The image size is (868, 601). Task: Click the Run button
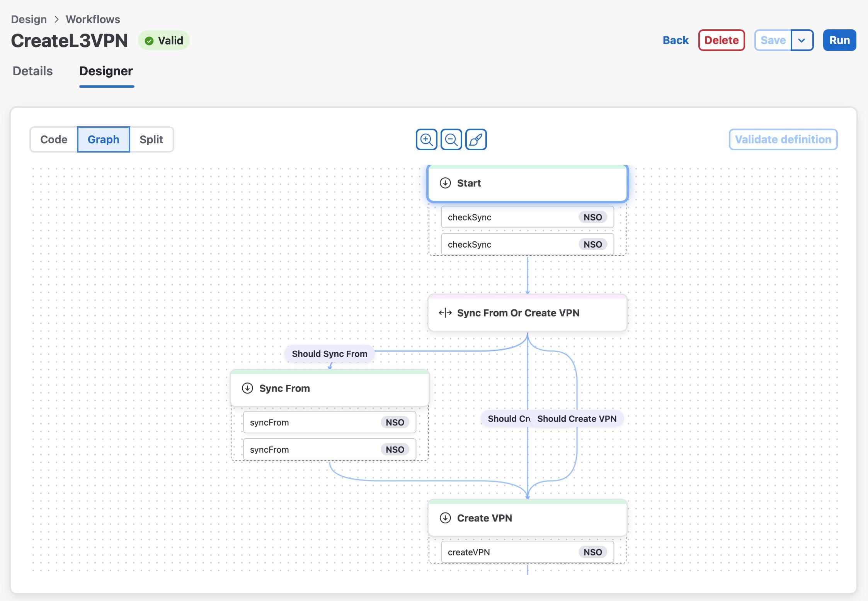839,40
